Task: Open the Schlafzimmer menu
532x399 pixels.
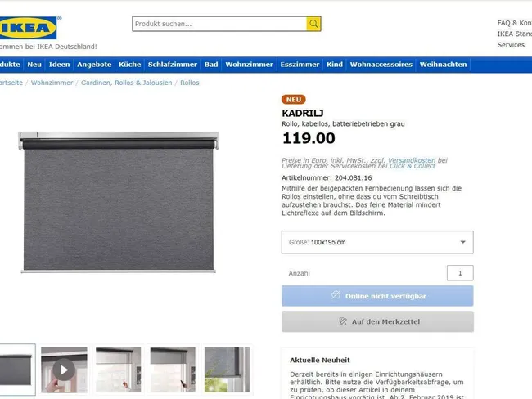Action: pos(173,65)
